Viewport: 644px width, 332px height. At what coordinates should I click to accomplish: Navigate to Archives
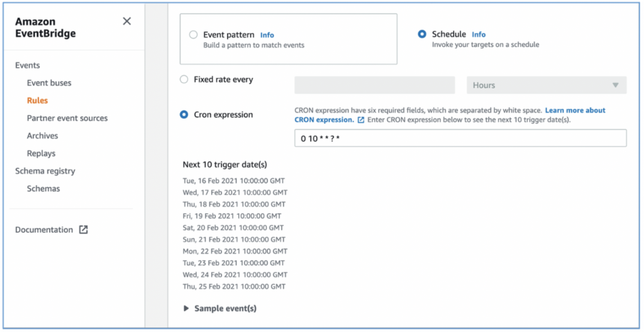point(42,136)
